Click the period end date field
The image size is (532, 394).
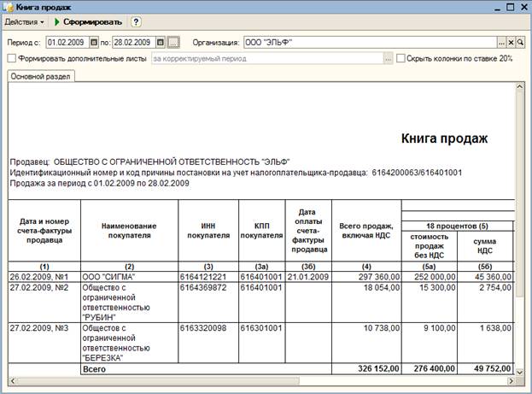(x=132, y=42)
